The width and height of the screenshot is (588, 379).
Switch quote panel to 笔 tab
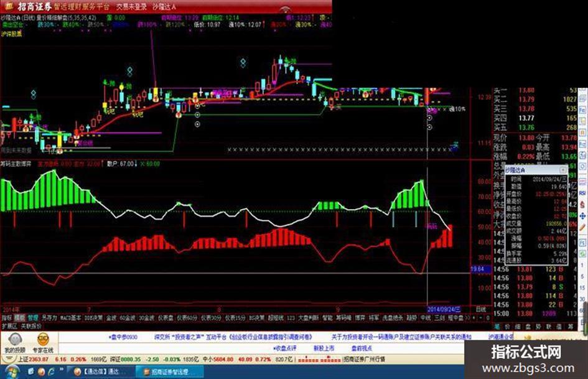[x=497, y=327]
